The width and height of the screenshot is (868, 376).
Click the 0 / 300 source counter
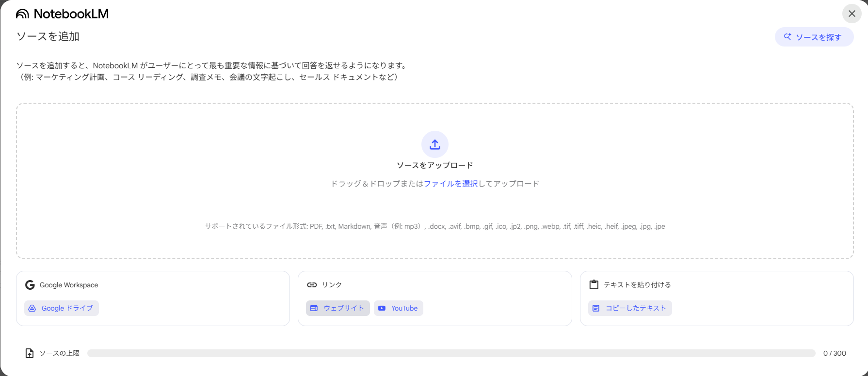(x=835, y=353)
